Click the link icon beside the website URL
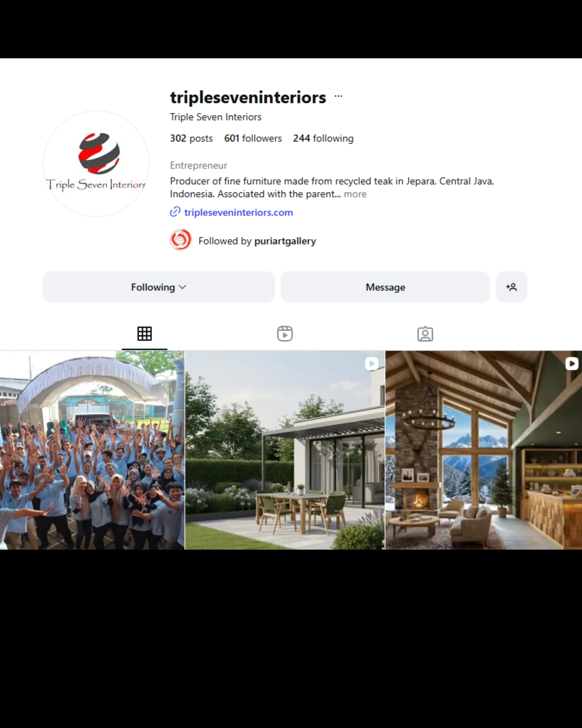The image size is (582, 728). [x=175, y=212]
